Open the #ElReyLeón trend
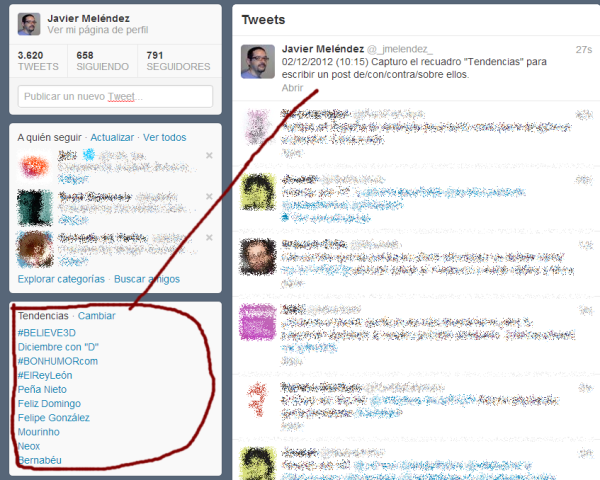The height and width of the screenshot is (480, 600). pyautogui.click(x=45, y=375)
